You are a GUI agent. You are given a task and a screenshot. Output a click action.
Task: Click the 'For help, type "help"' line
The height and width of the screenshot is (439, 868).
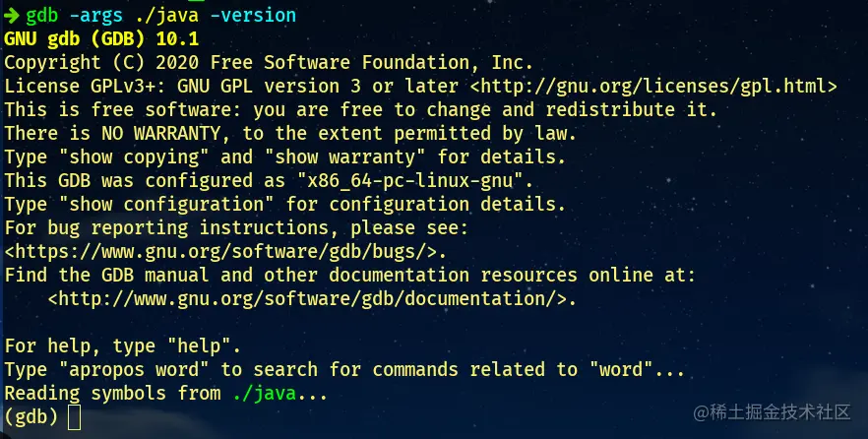[x=123, y=346]
